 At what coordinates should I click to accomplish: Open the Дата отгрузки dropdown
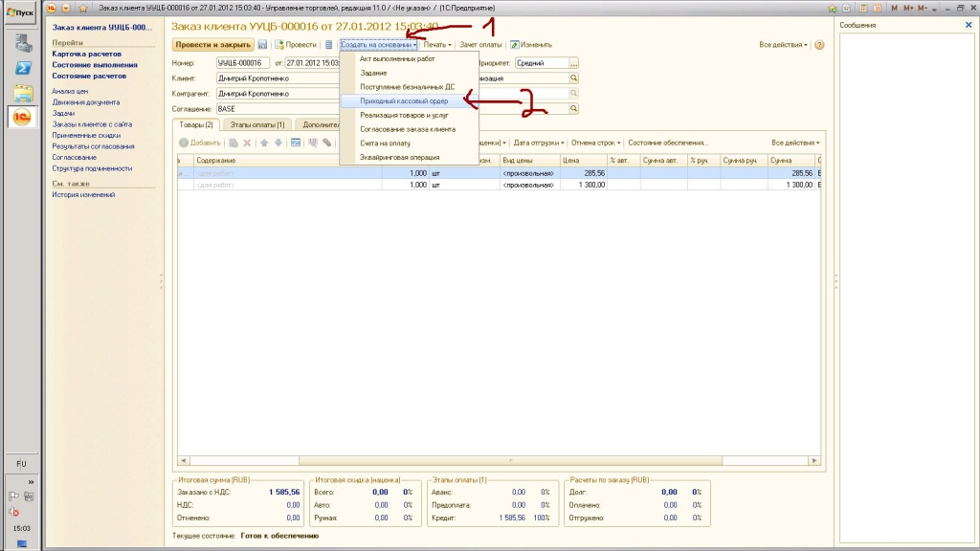(x=538, y=143)
